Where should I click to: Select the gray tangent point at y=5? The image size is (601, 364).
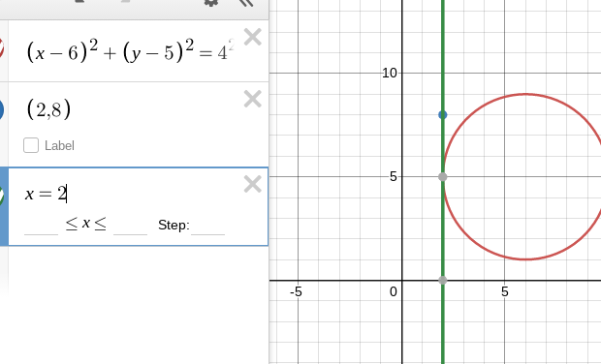pyautogui.click(x=443, y=177)
